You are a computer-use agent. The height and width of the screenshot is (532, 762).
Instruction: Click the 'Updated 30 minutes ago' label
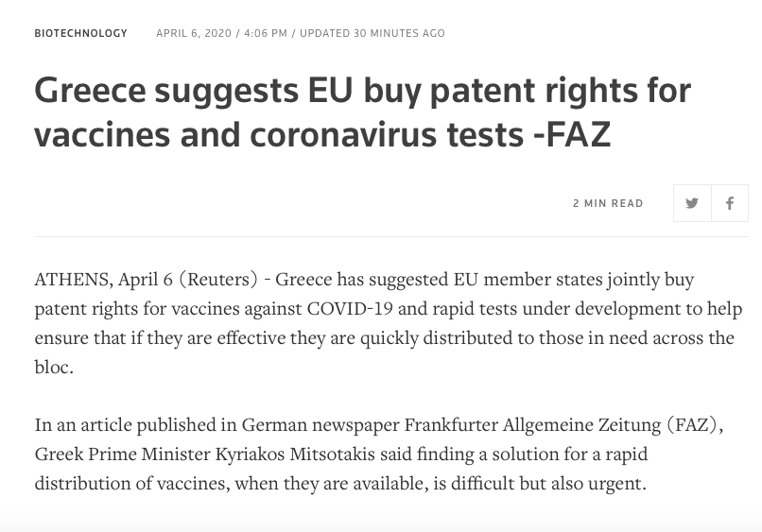click(x=372, y=33)
